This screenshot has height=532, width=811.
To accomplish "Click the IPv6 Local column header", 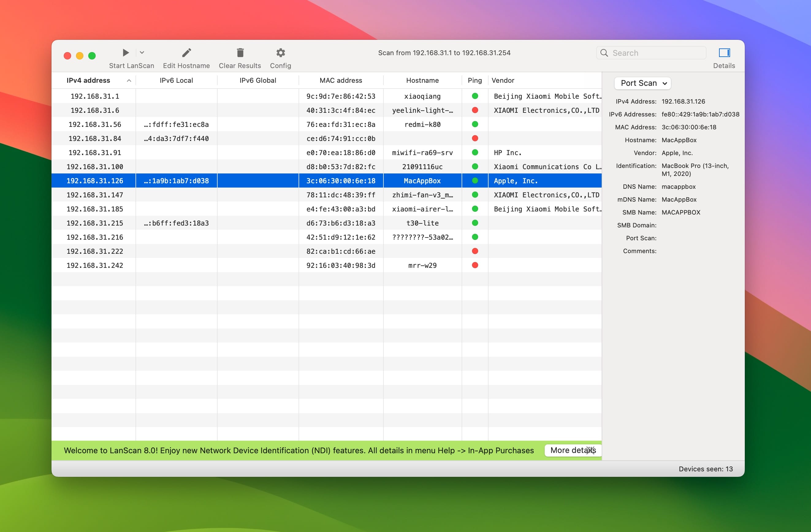I will (x=176, y=80).
